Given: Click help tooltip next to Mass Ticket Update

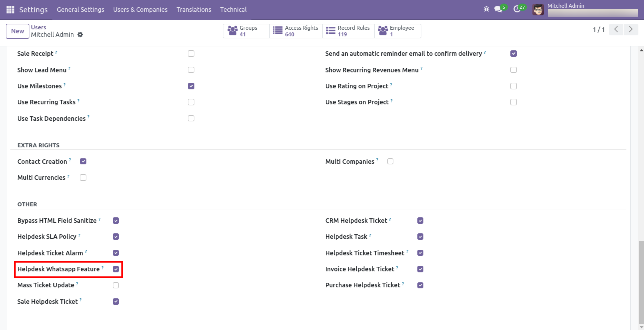Looking at the screenshot, I should pos(77,283).
